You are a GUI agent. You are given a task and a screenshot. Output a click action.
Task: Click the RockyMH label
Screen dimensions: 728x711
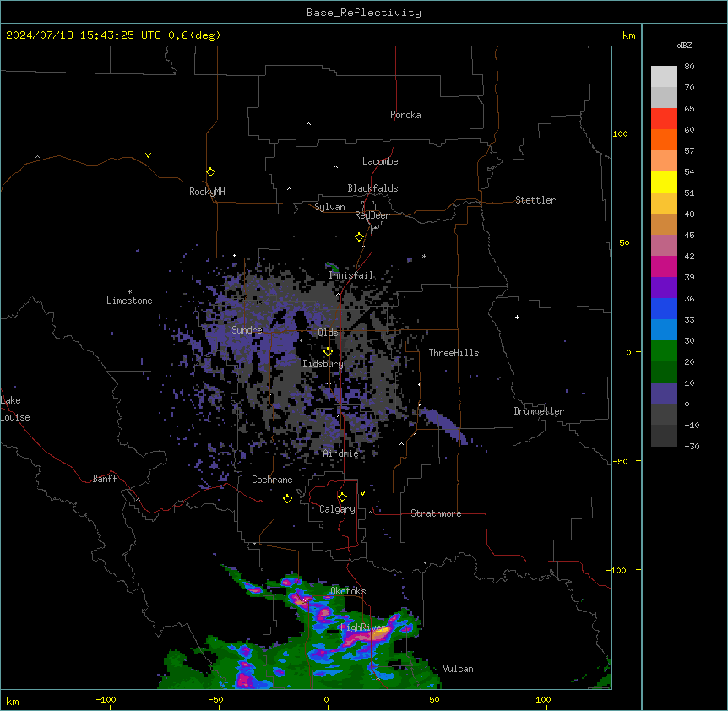(x=207, y=192)
